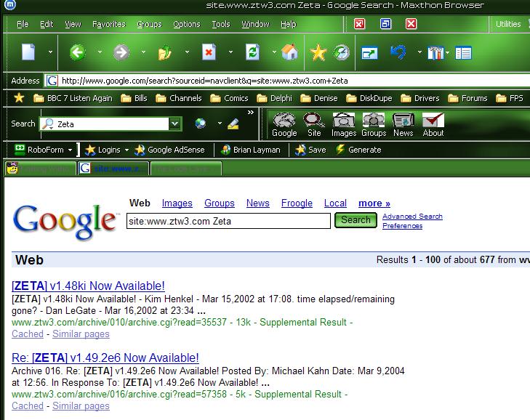530x420 pixels.
Task: Click the folder Up-level icon
Action: coord(164,53)
